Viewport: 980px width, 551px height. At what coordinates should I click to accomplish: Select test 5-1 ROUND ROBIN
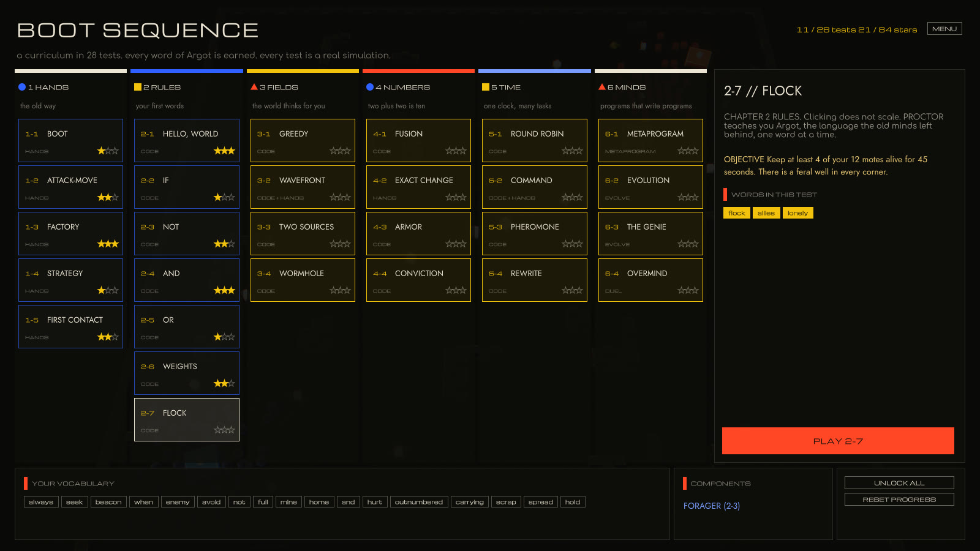535,140
